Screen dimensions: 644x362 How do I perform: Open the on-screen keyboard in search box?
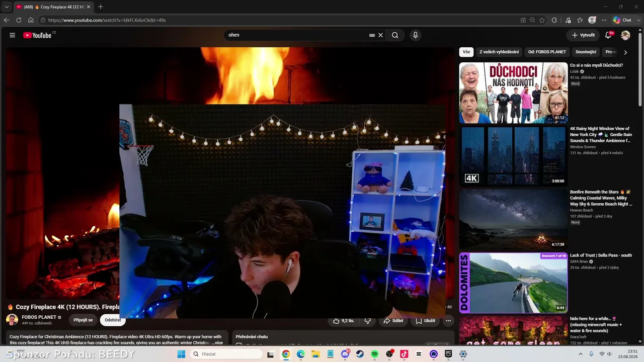click(x=372, y=35)
